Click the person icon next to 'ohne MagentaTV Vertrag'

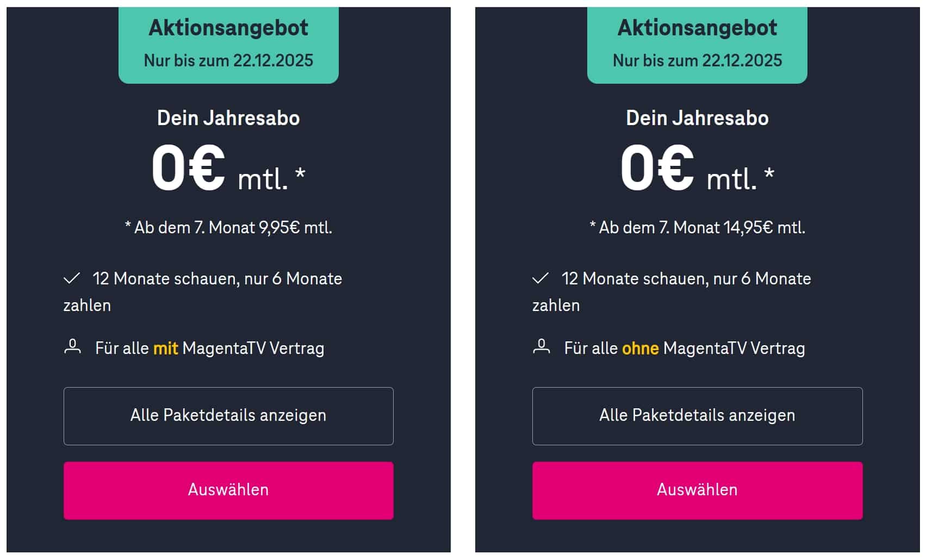click(x=541, y=347)
